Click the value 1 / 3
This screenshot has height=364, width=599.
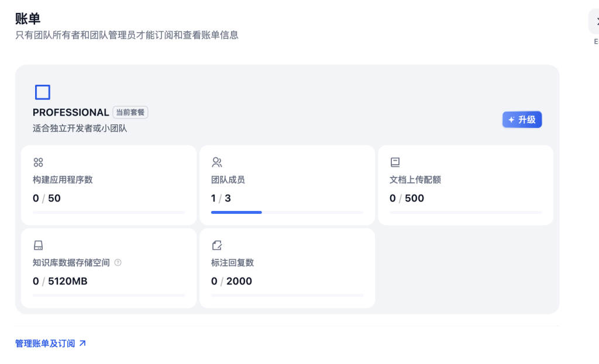(221, 199)
